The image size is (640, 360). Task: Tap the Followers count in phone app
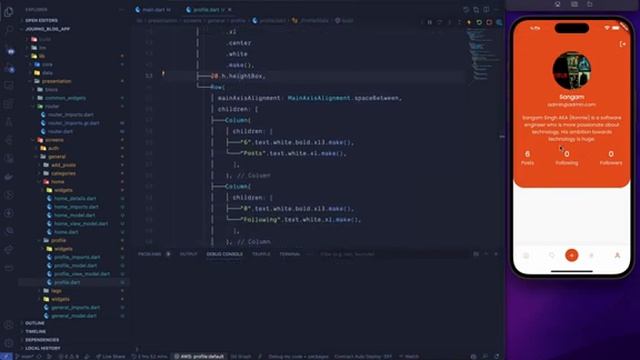click(x=611, y=158)
